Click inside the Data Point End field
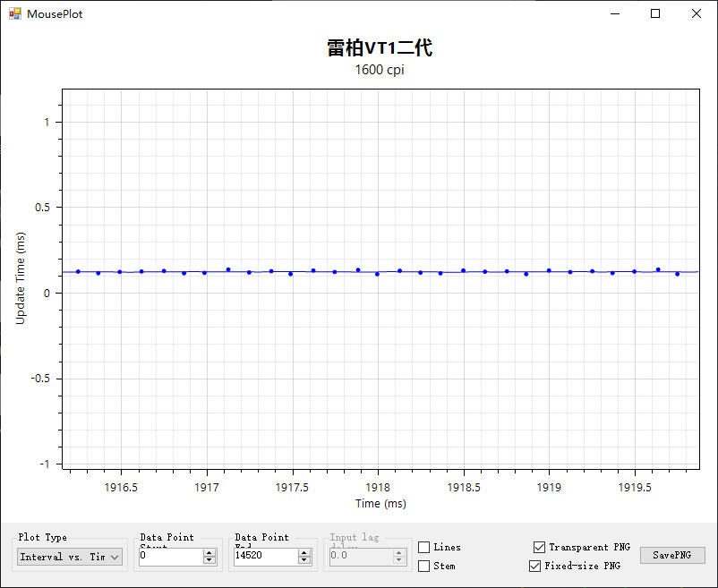 click(x=264, y=557)
